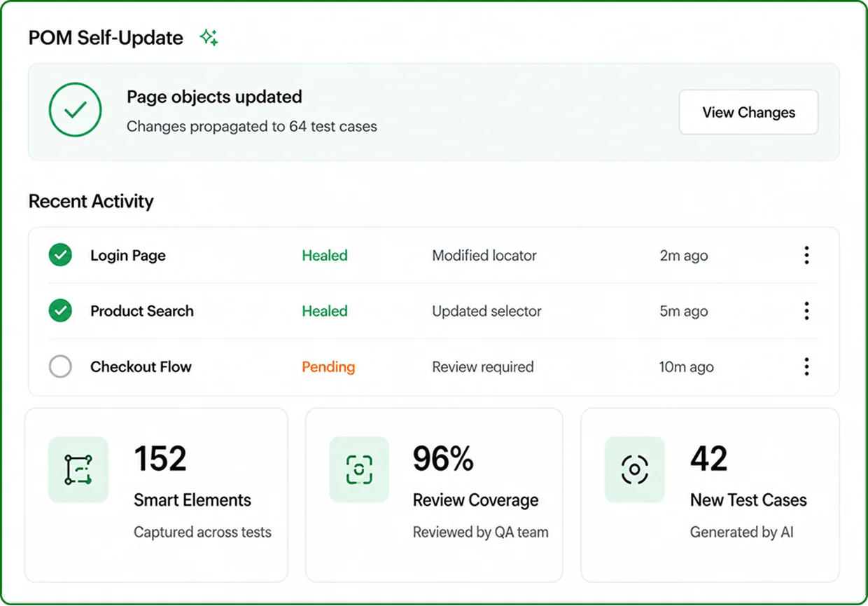Image resolution: width=868 pixels, height=606 pixels.
Task: Click the Generated by AI caption
Action: 742,532
